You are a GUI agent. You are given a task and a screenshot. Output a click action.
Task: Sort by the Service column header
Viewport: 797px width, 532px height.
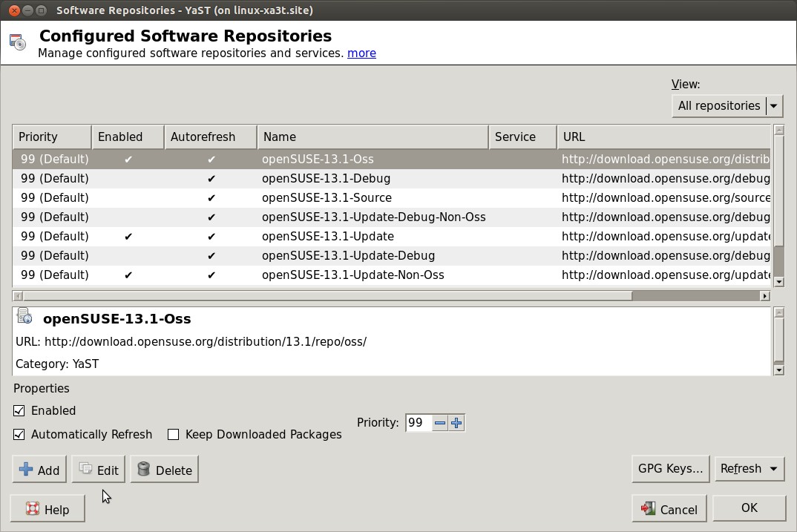coord(522,137)
